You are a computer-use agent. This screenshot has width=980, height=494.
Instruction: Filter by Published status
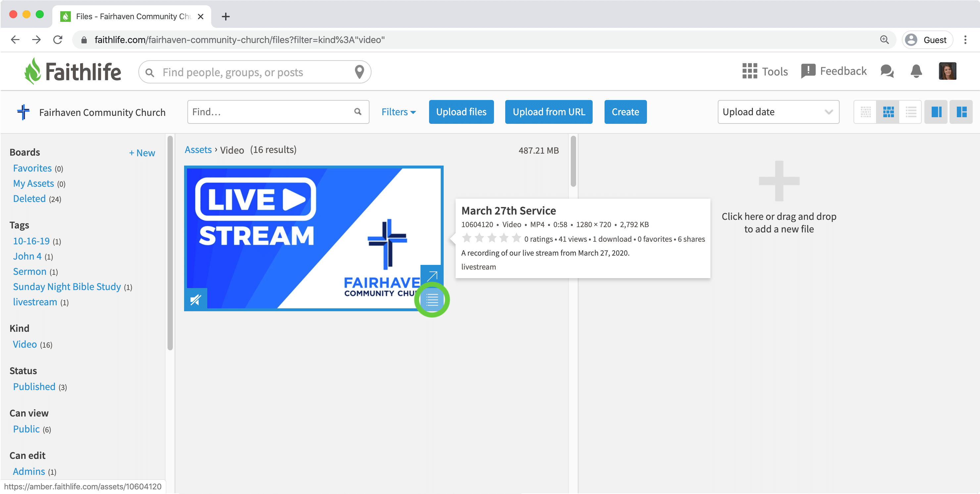[x=34, y=387]
